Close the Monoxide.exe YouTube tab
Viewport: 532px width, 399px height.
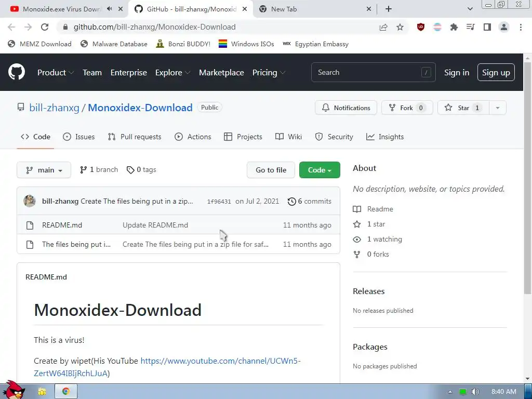tap(121, 9)
